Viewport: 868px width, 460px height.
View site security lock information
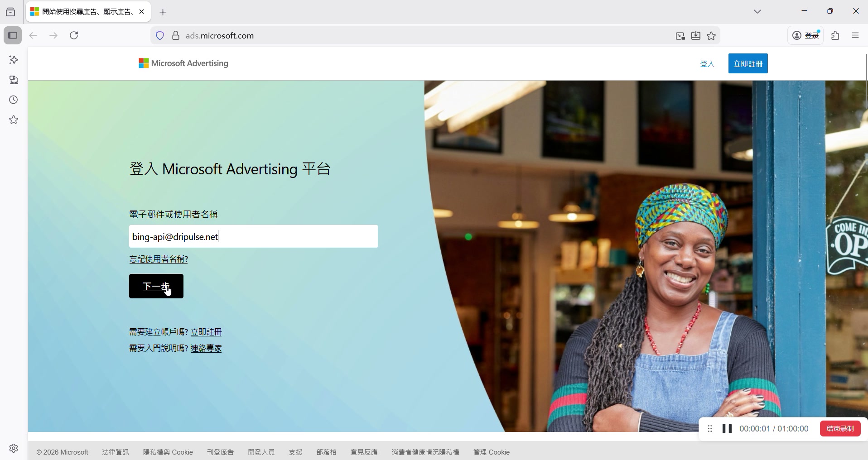[x=176, y=36]
